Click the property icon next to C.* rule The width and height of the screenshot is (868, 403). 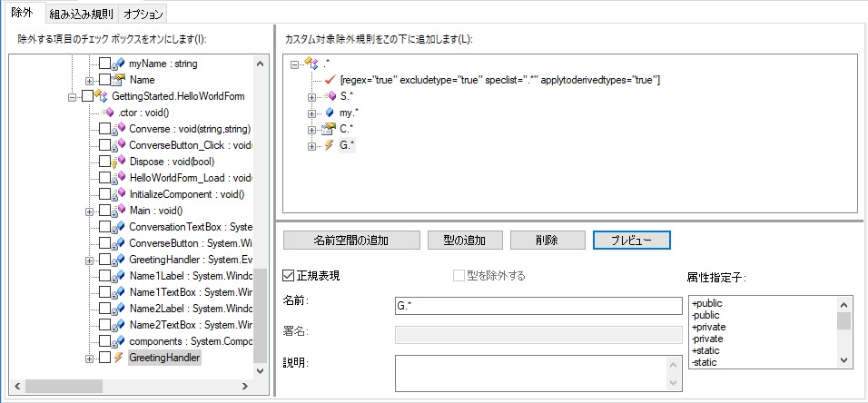[x=330, y=130]
